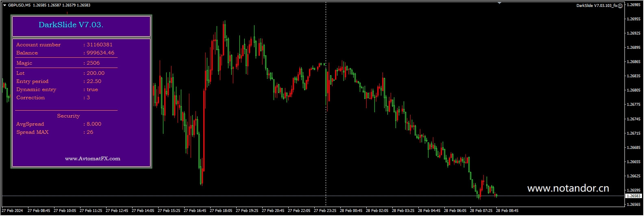Click the 28 Feb 00:45 time label

coord(351,211)
